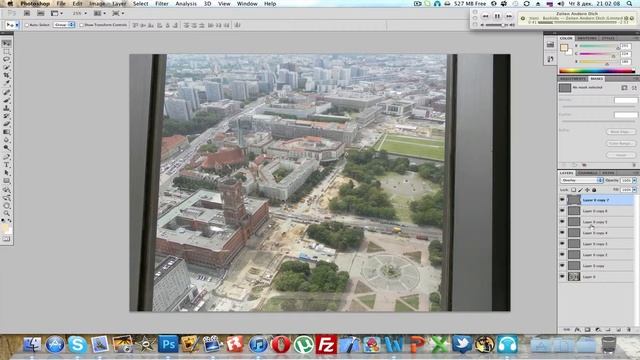The height and width of the screenshot is (360, 640).
Task: Select the History Brush tool
Action: coord(7,116)
